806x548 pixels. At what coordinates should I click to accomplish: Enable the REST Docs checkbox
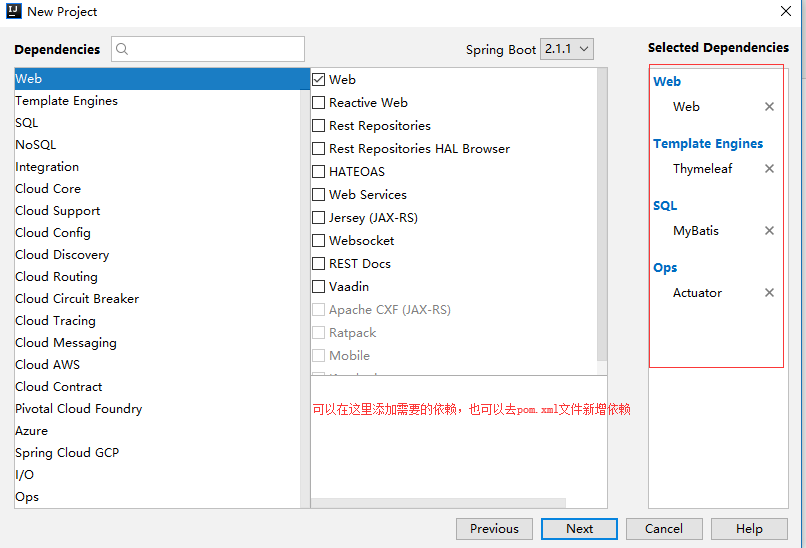[x=319, y=264]
